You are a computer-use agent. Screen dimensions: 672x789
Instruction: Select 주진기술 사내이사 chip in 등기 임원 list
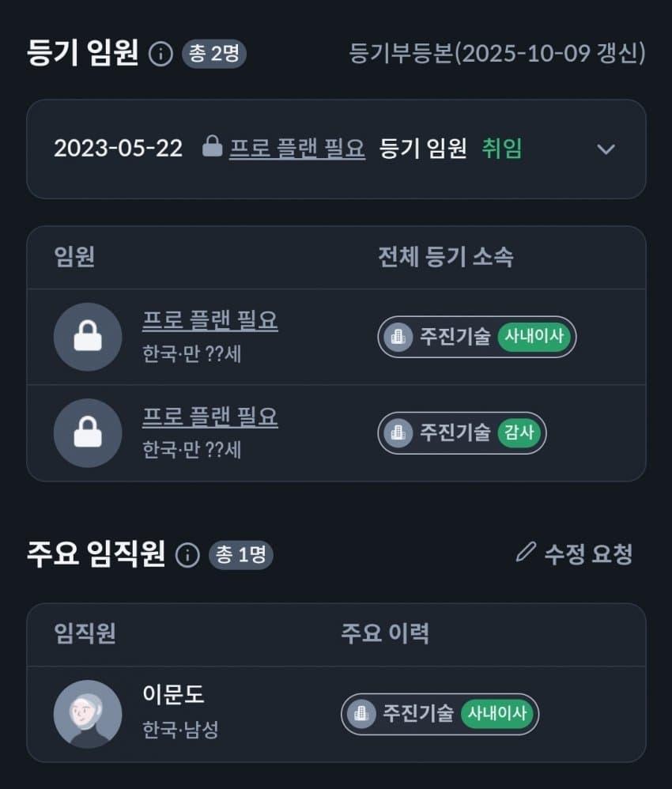tap(477, 337)
